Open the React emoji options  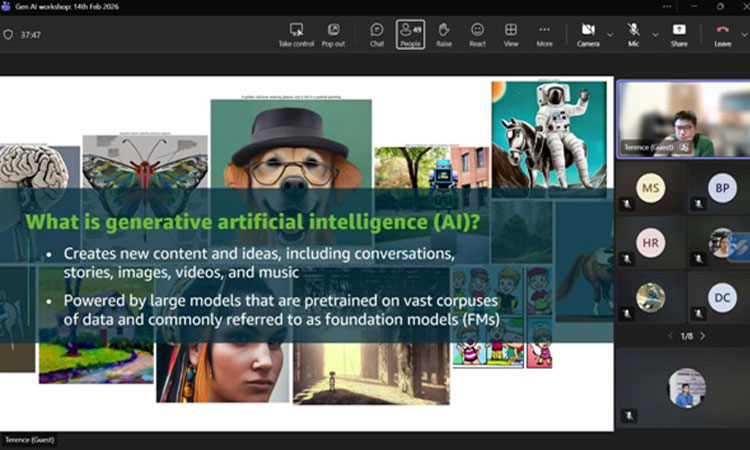[x=478, y=34]
